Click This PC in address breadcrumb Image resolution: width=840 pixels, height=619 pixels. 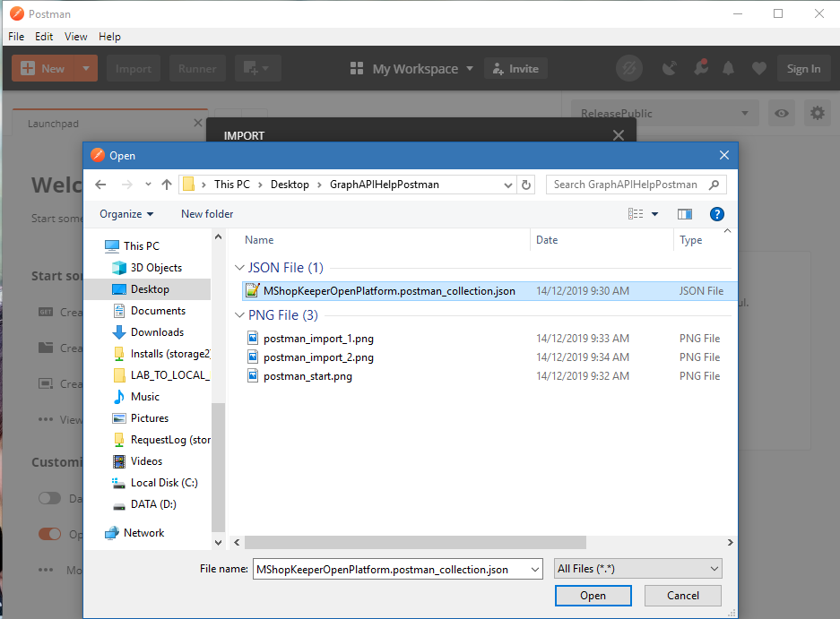click(x=232, y=185)
